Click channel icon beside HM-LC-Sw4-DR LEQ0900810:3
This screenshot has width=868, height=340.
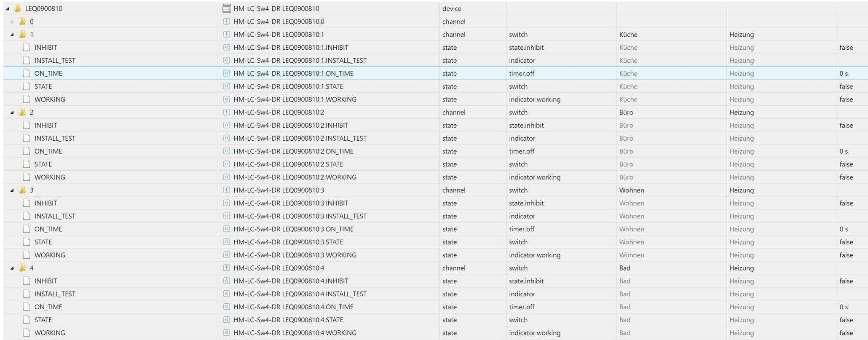[227, 190]
